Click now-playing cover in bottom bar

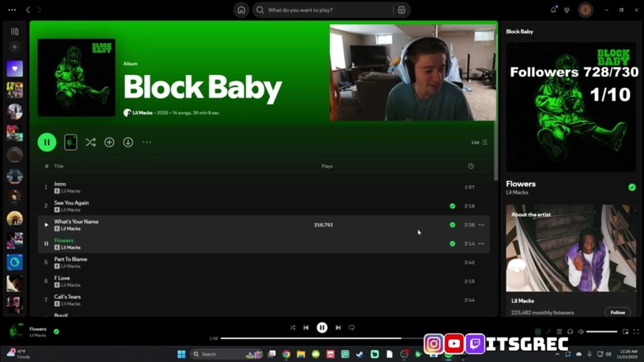[x=16, y=331]
